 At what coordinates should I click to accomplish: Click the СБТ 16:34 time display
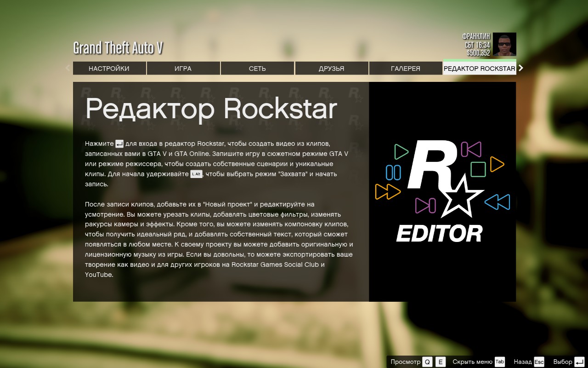[x=477, y=45]
